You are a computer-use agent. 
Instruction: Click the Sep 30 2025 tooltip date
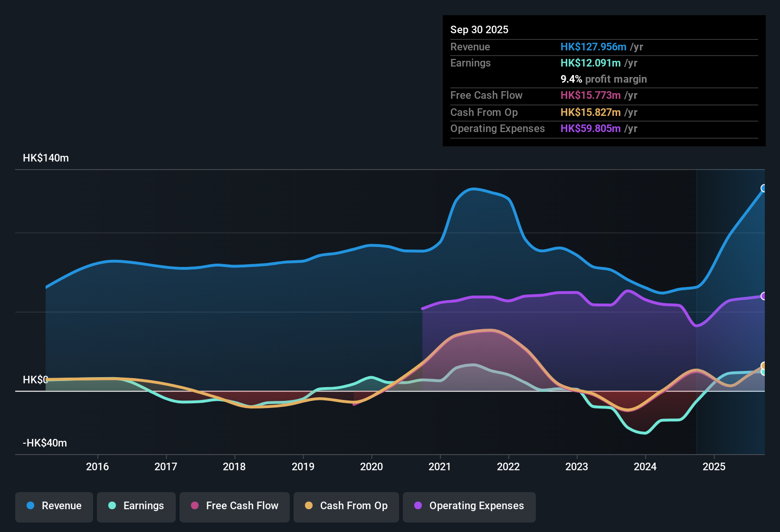tap(479, 30)
